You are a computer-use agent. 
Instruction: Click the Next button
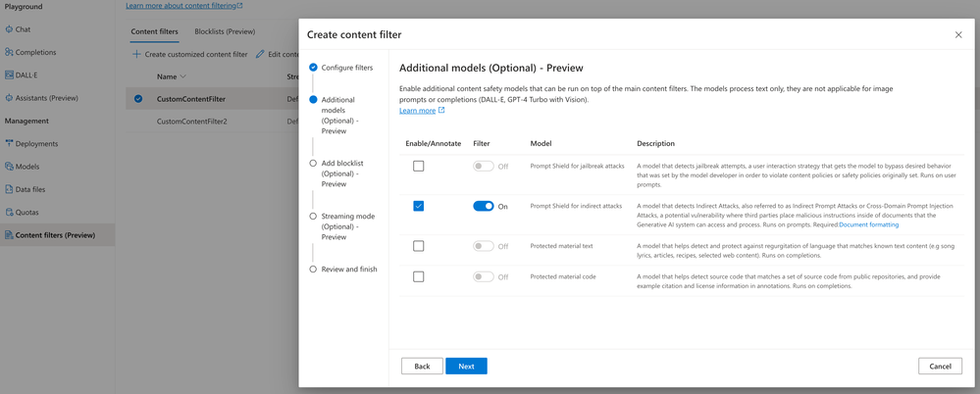pyautogui.click(x=466, y=366)
